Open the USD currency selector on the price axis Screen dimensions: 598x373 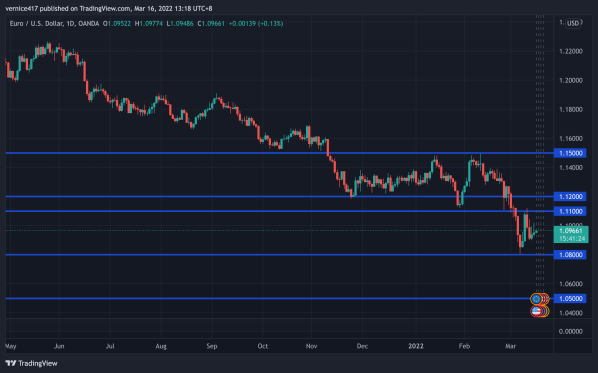[573, 23]
